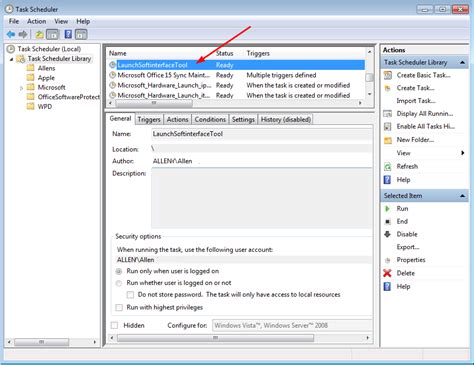Click the Name field showing LaunchSoftinterfaceTool
The image size is (474, 365).
point(262,134)
